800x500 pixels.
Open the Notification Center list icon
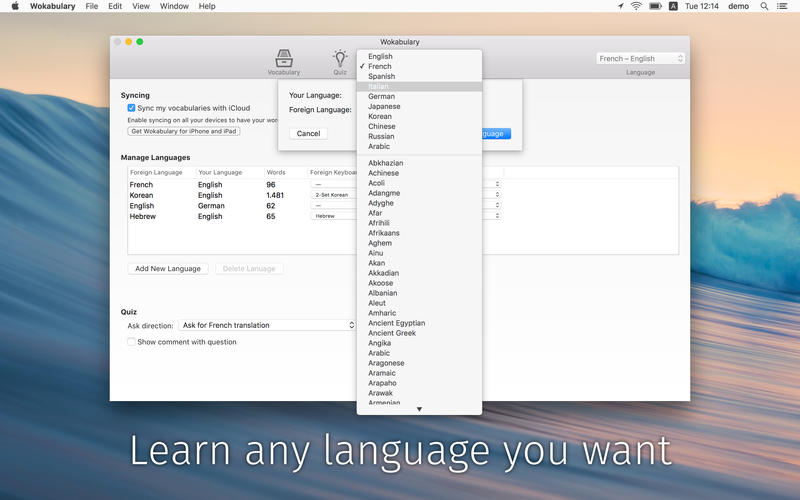pyautogui.click(x=784, y=6)
